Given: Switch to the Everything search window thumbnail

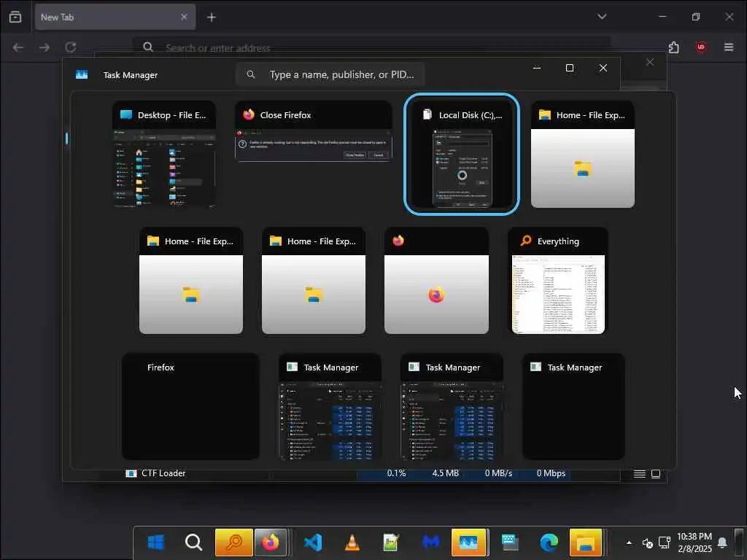Looking at the screenshot, I should [558, 281].
